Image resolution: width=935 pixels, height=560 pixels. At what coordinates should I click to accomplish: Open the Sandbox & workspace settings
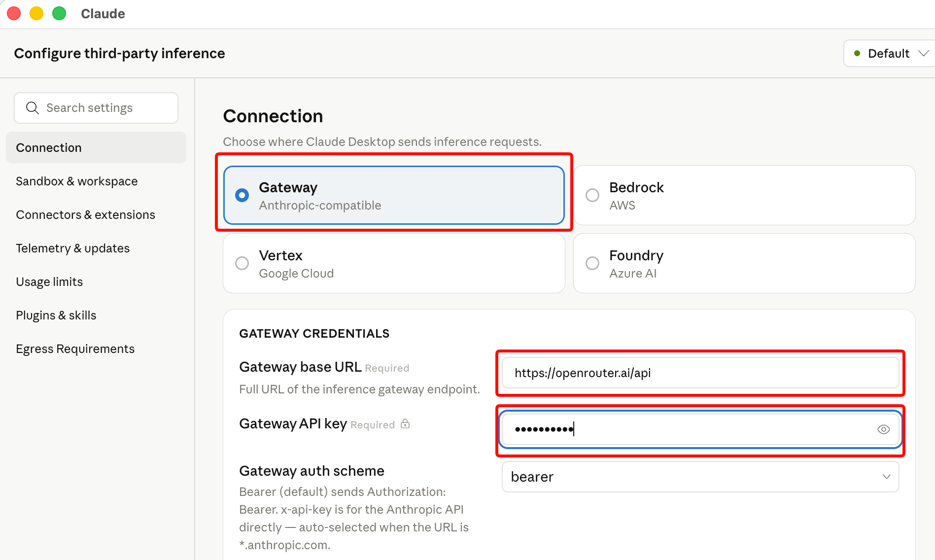77,181
